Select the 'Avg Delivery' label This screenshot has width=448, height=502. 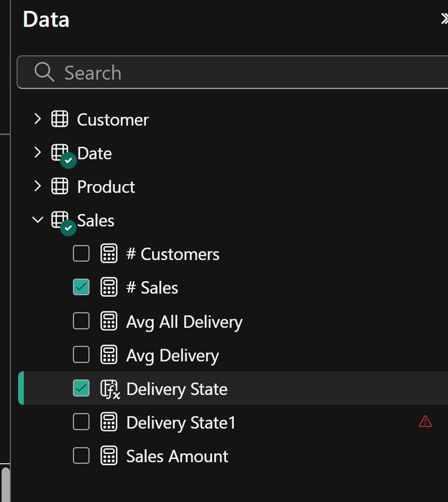[x=173, y=356]
